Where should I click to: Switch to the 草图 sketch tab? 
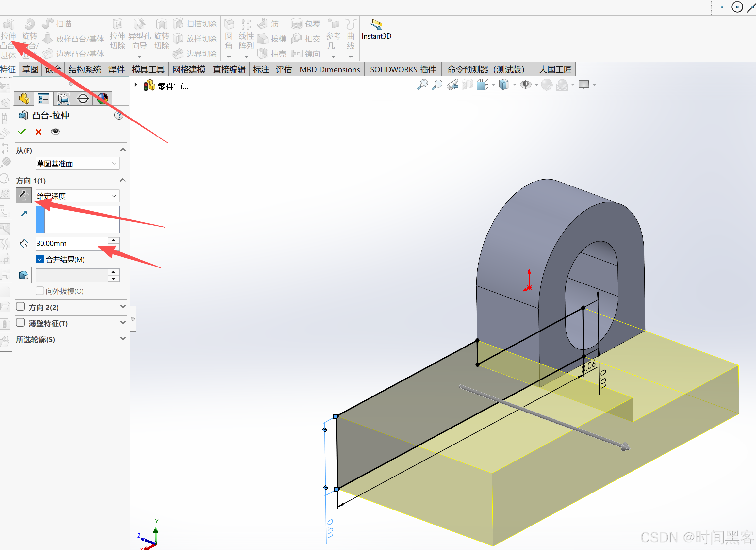tap(30, 69)
